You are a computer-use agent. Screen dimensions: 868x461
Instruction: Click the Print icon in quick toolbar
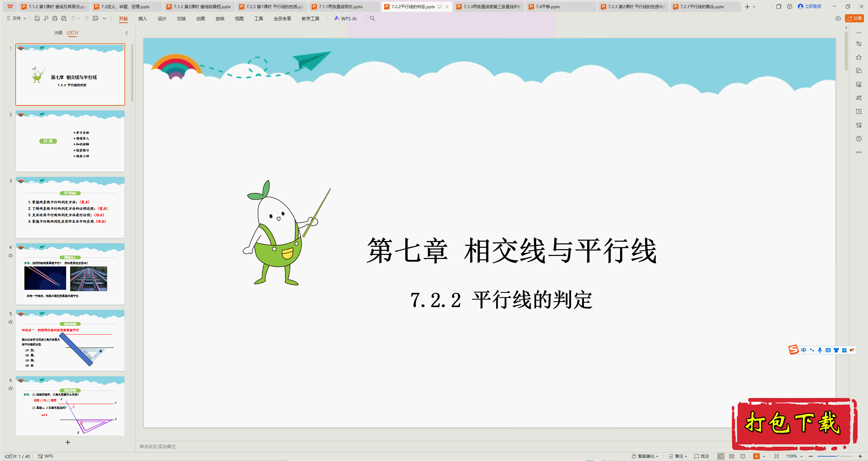[x=55, y=18]
